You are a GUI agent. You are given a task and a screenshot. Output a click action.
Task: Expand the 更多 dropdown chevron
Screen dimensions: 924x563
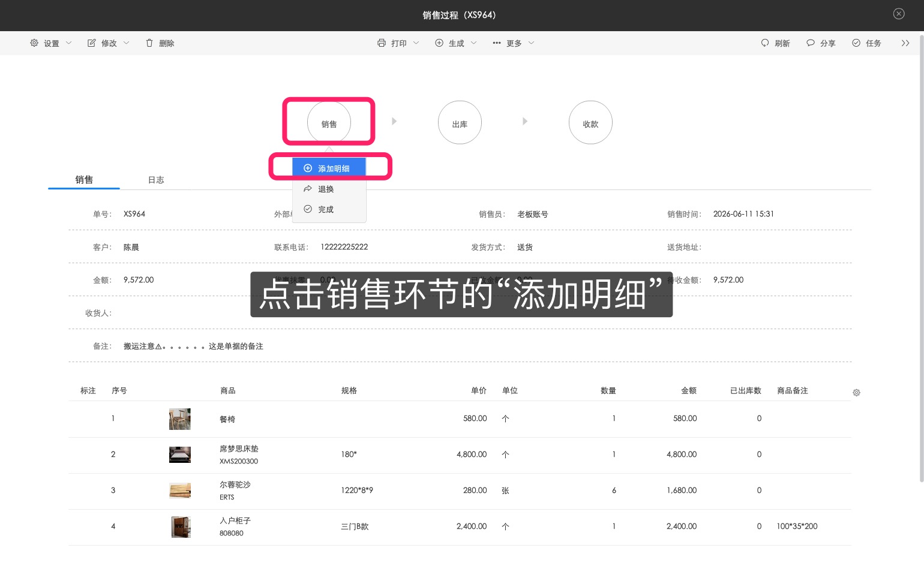(x=531, y=43)
